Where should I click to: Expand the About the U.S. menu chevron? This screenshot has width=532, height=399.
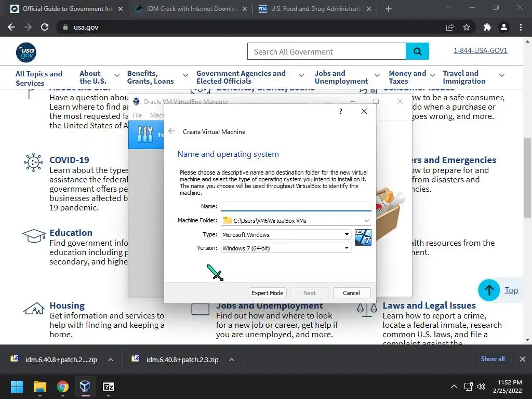coord(117,75)
